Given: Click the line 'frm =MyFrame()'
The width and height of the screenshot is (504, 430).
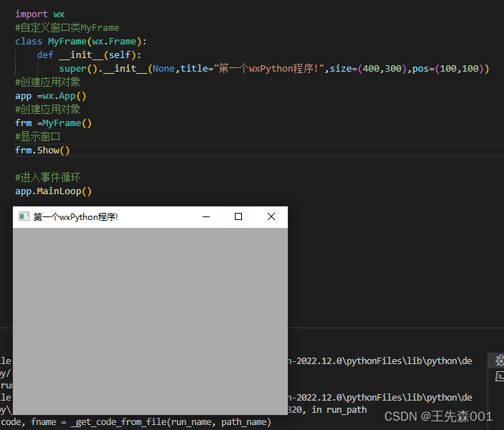Looking at the screenshot, I should pyautogui.click(x=54, y=123).
